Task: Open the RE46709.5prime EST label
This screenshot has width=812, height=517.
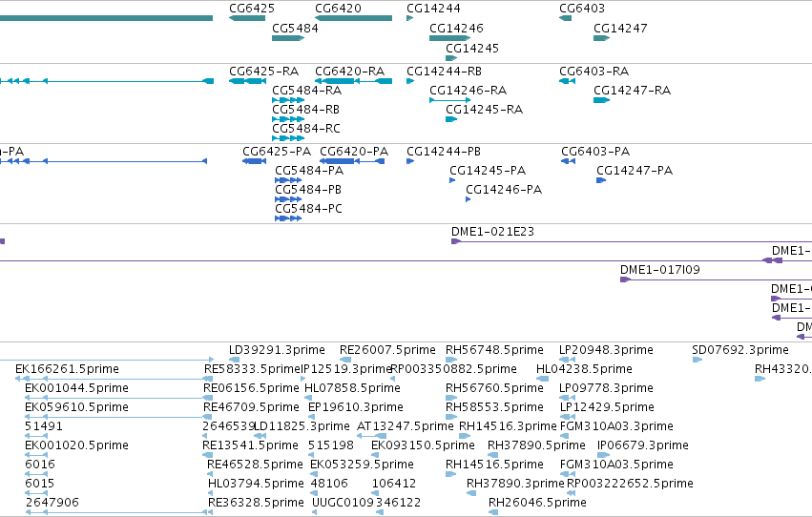Action: (x=251, y=408)
